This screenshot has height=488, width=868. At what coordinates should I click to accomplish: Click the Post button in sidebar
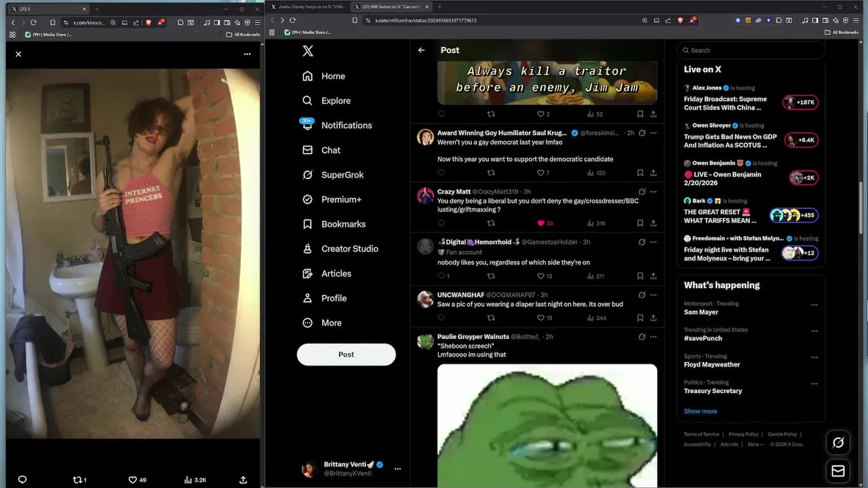click(x=346, y=354)
